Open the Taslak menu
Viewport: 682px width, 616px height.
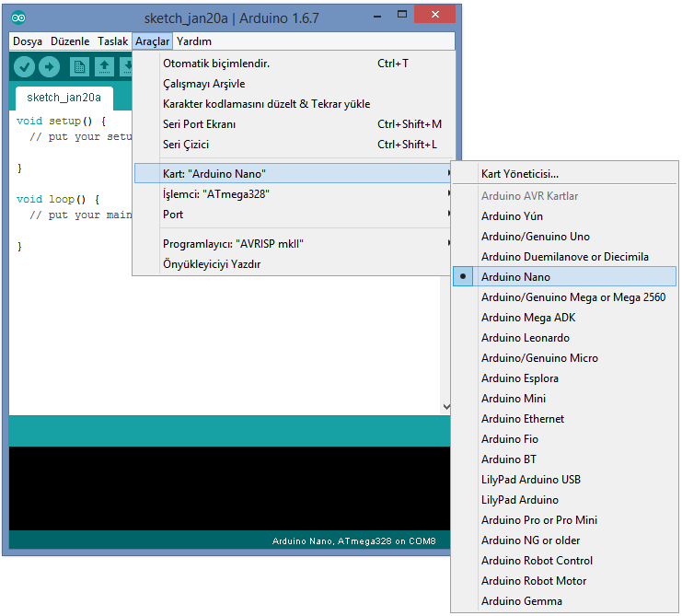[x=112, y=41]
